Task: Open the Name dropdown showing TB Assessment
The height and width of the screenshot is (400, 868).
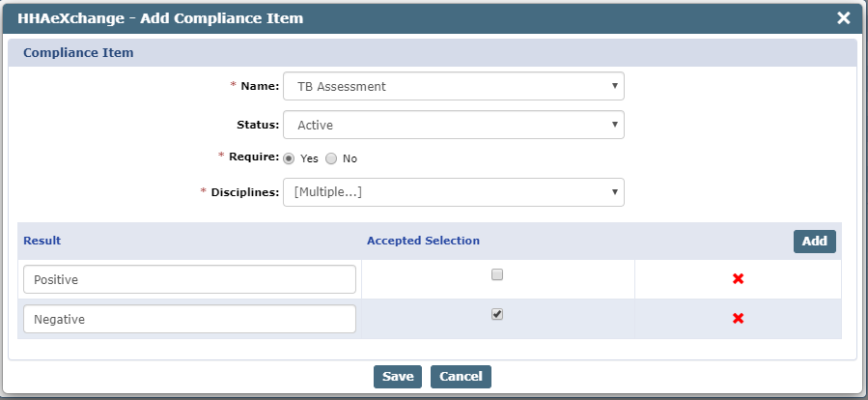Action: click(454, 86)
